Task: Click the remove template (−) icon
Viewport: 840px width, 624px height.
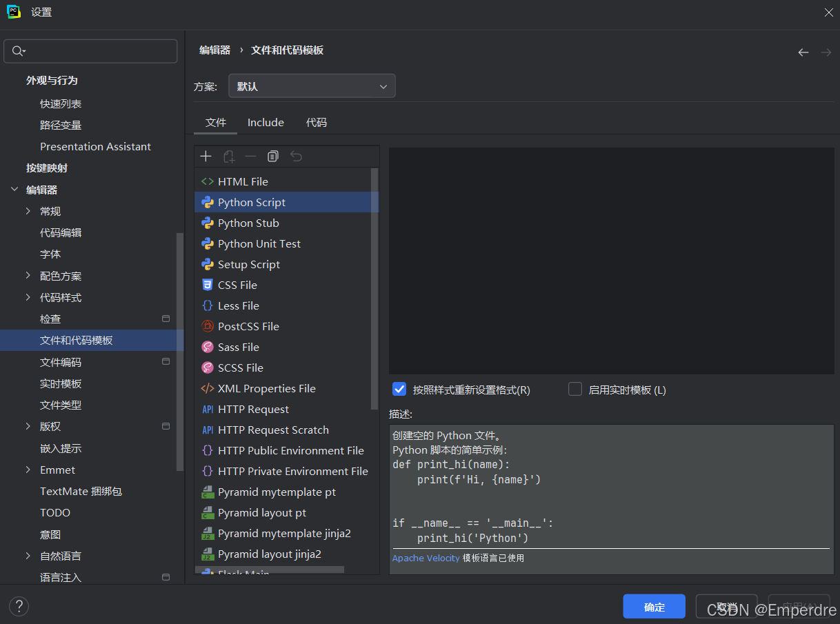Action: tap(251, 156)
